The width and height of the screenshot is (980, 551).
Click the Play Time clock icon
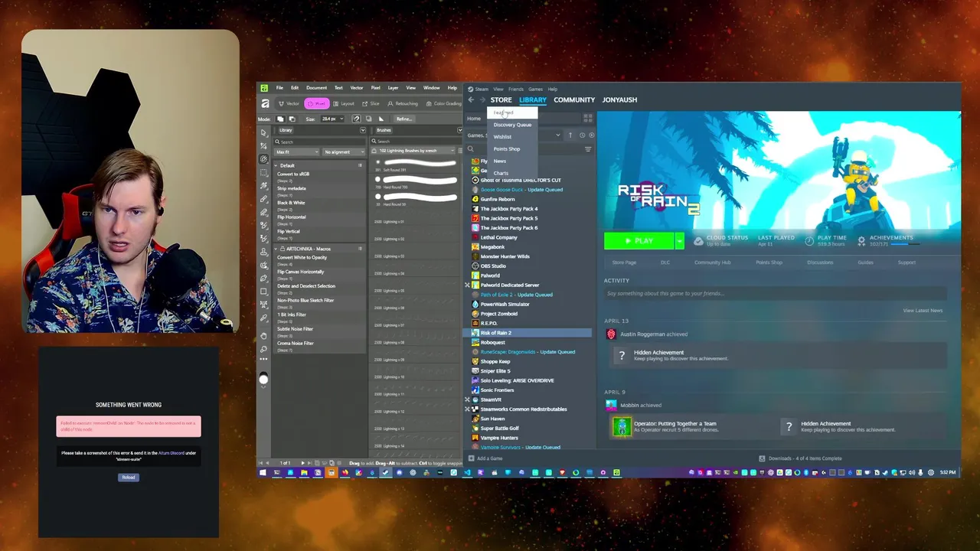pyautogui.click(x=810, y=240)
